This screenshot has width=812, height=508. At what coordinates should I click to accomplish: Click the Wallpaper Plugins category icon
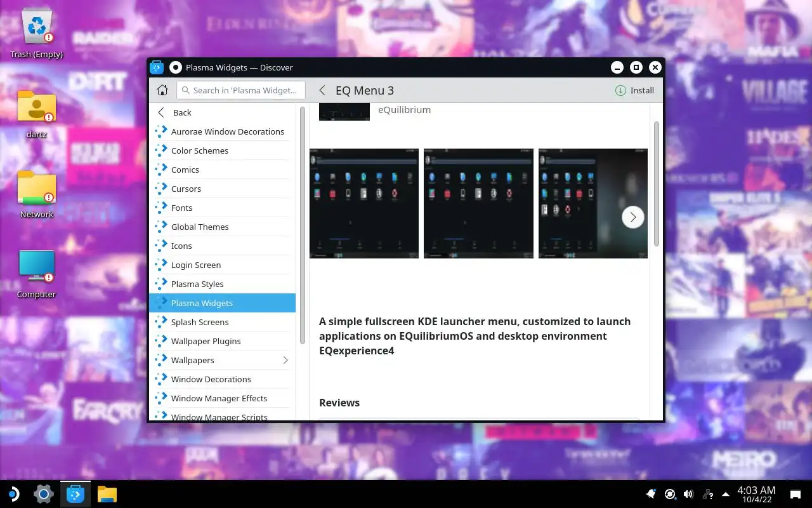161,341
